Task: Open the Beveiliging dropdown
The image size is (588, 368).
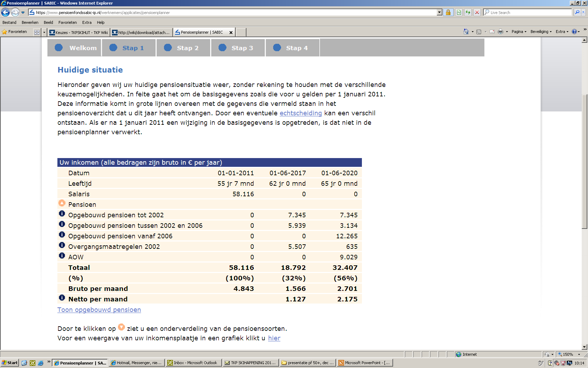Action: 541,32
